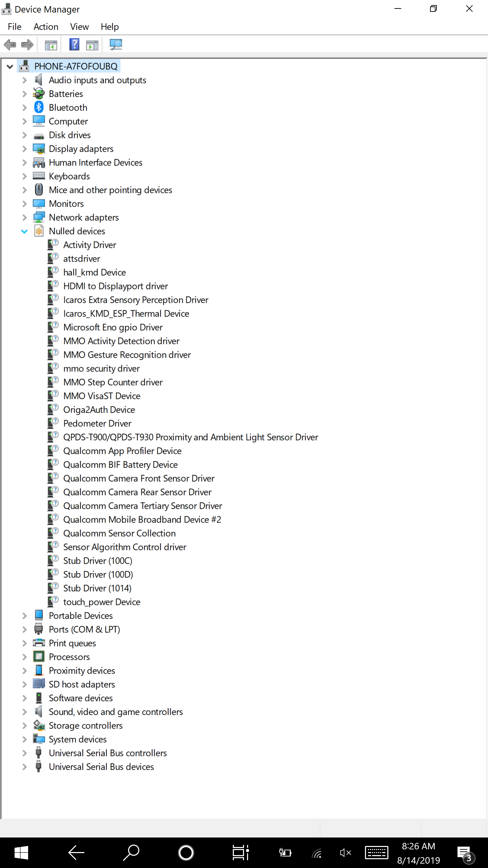This screenshot has width=488, height=868.
Task: Select the Audio inputs and outputs speaker icon
Action: (39, 80)
